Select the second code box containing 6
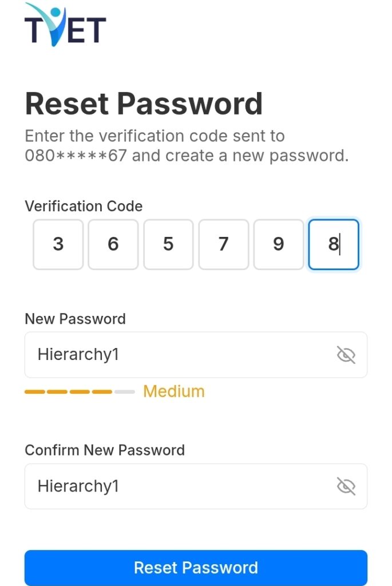392x586 pixels. (x=113, y=244)
